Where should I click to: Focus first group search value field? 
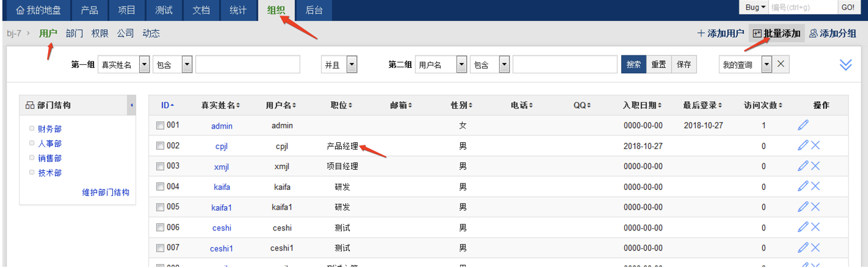point(248,64)
